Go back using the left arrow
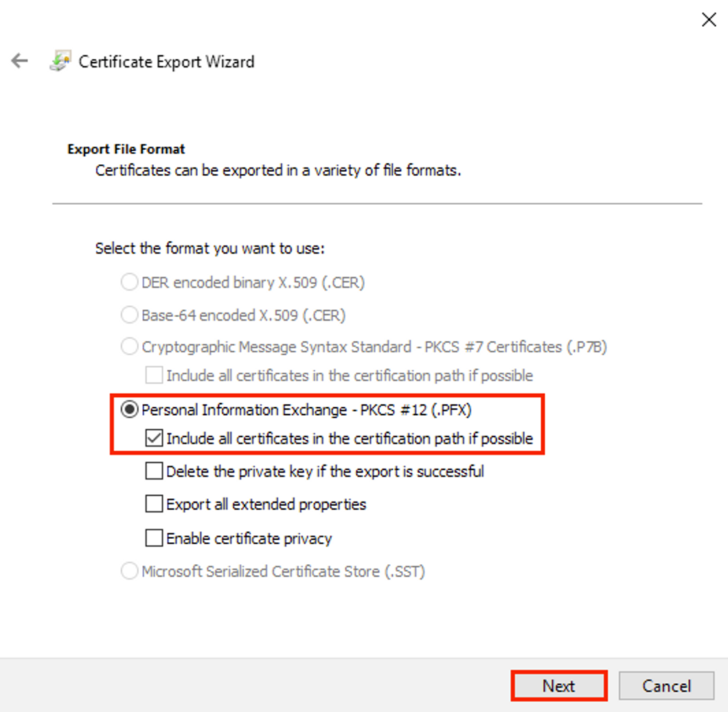728x712 pixels. pos(19,61)
